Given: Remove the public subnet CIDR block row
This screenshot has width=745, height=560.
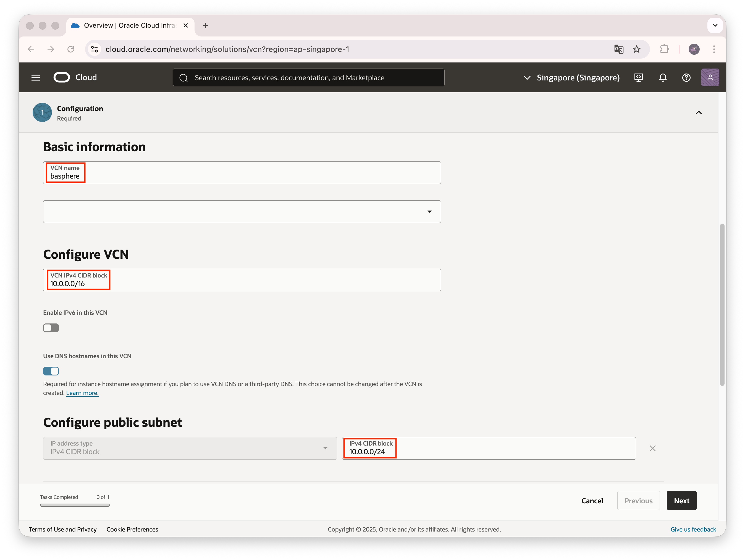Looking at the screenshot, I should tap(652, 448).
